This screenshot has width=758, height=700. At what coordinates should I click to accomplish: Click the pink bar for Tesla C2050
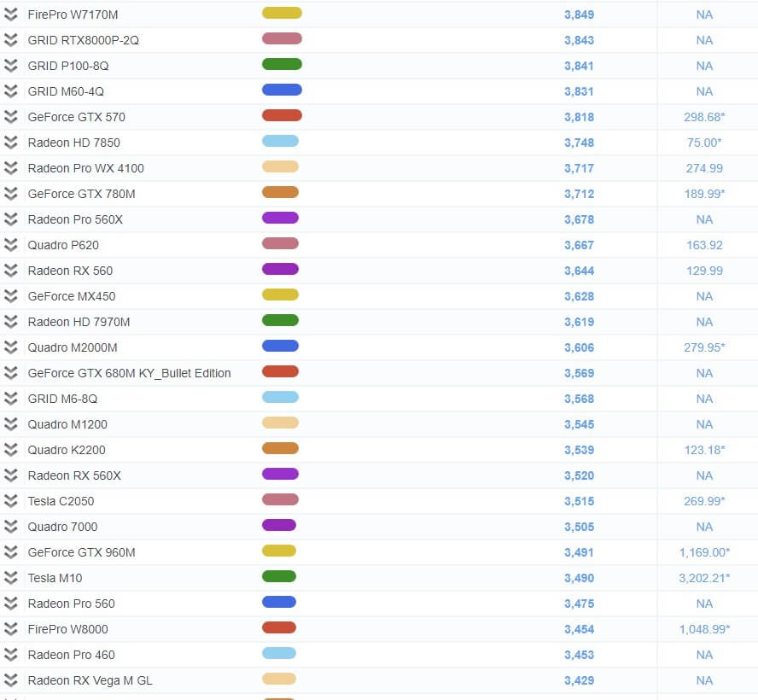(280, 500)
